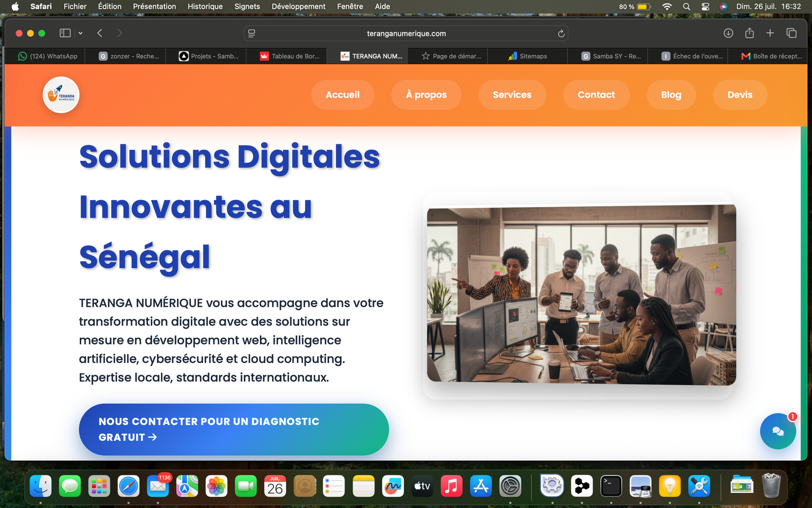Open the Édition menu
Screen dimensions: 812x508
pos(110,6)
